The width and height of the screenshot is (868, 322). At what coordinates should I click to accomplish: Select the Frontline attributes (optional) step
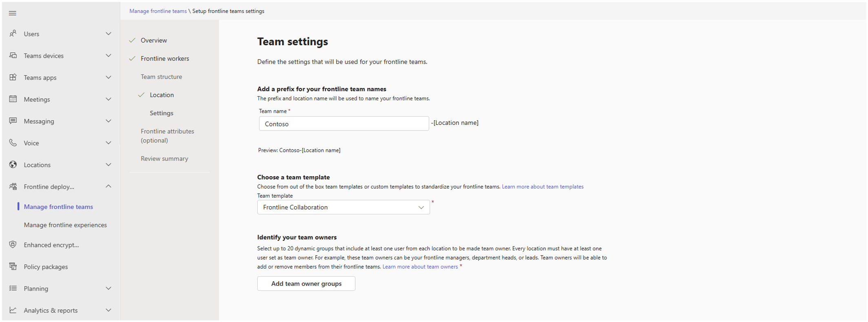[x=167, y=136]
